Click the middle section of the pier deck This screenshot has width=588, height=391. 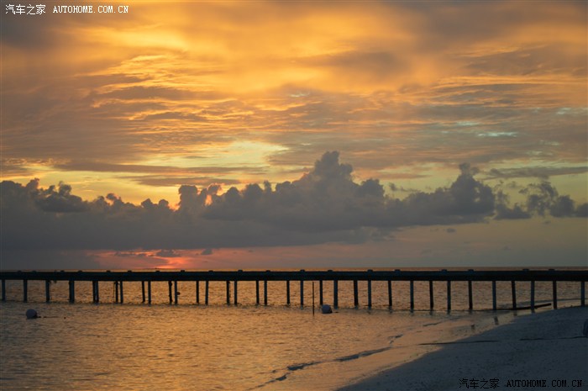click(x=294, y=275)
